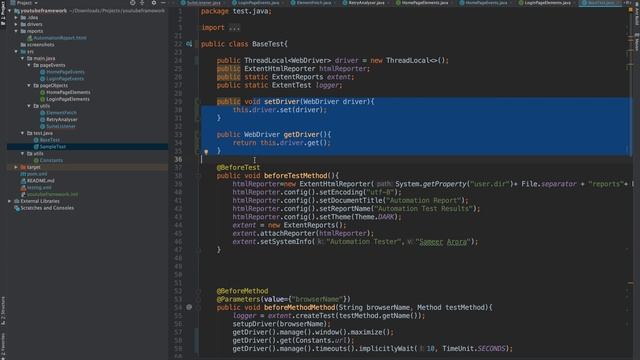Click the HomePageElements class icon in the tree
The width and height of the screenshot is (640, 360).
coord(42,92)
